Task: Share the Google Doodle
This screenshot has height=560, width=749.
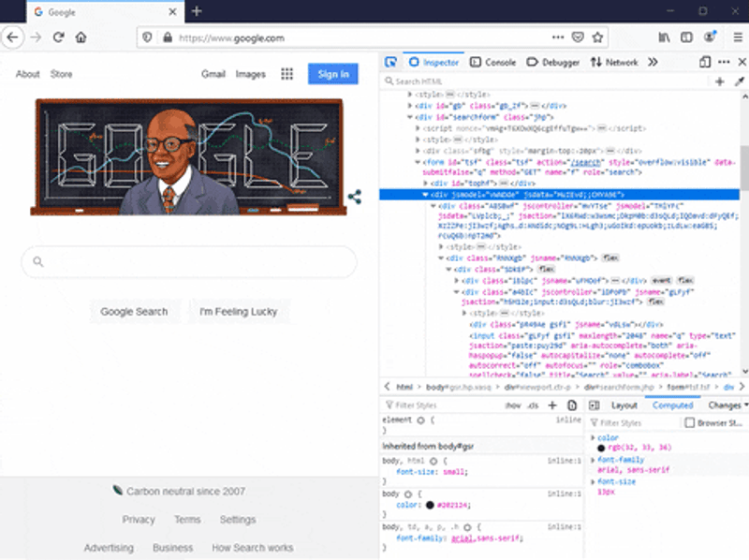Action: click(x=355, y=197)
